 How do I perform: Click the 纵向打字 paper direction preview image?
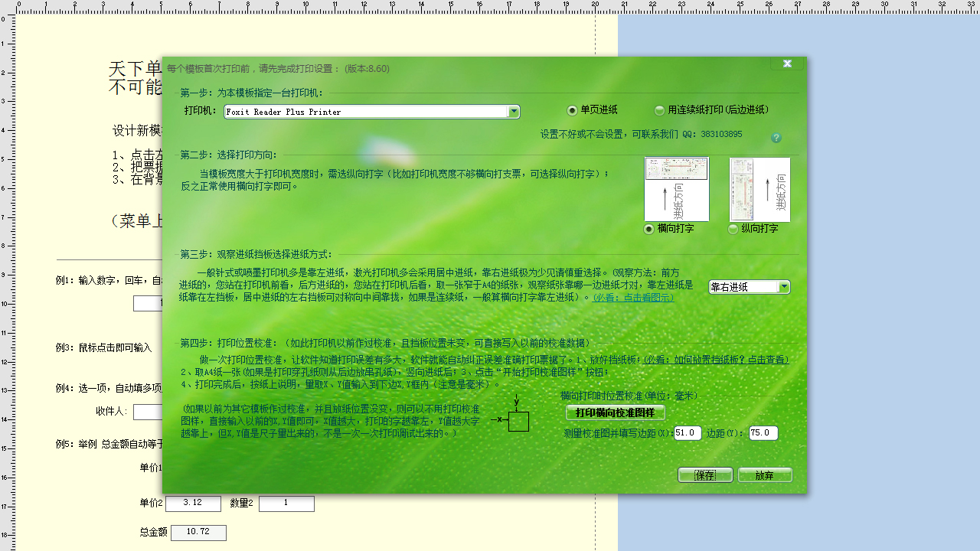[759, 189]
